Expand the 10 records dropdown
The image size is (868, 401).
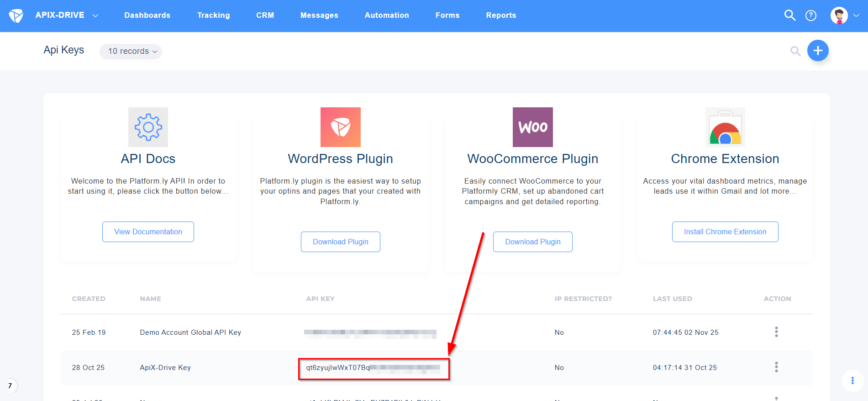[x=131, y=51]
